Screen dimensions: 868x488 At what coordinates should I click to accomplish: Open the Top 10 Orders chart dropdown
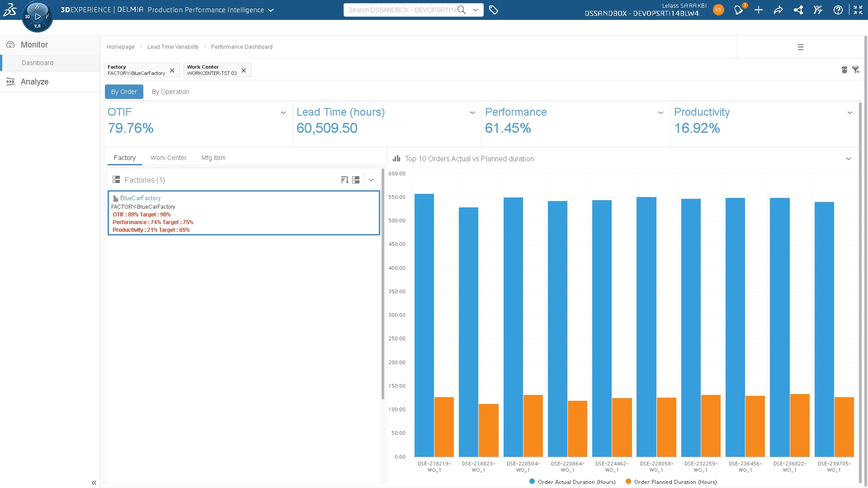tap(848, 159)
